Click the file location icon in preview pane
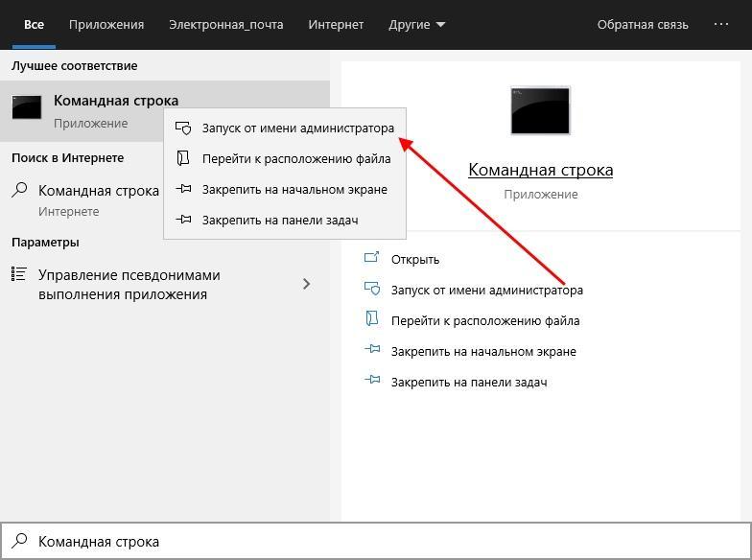 click(372, 319)
